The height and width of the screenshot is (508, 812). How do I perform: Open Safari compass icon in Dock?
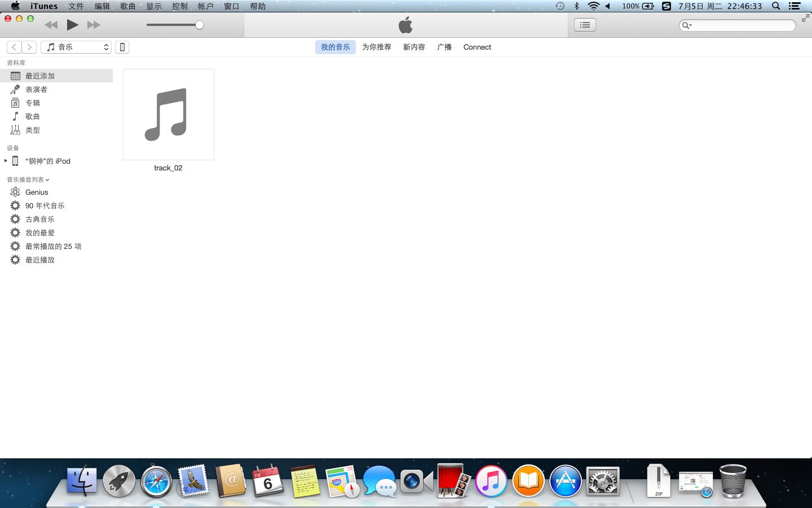click(156, 481)
